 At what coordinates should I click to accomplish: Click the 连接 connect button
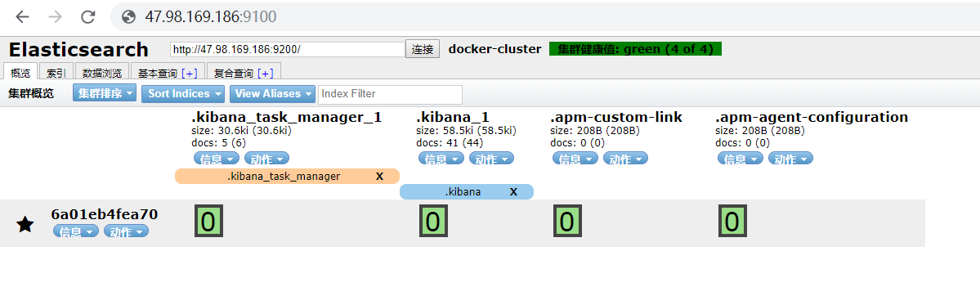click(x=423, y=49)
